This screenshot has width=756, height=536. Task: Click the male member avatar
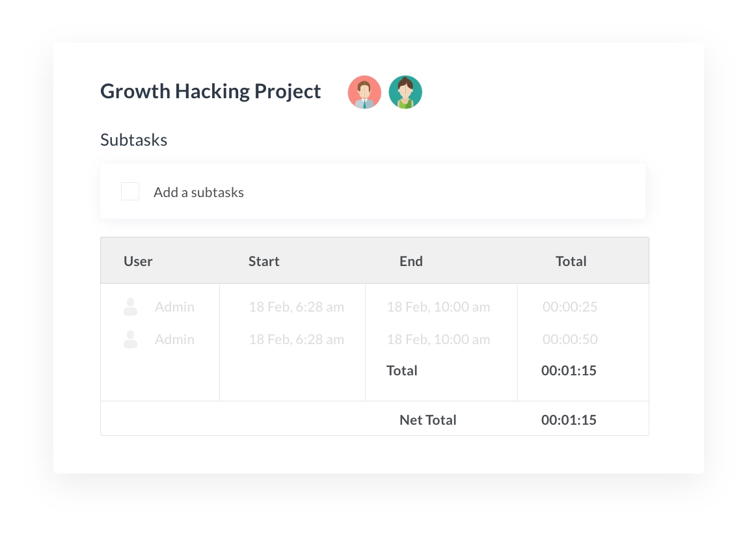[x=364, y=92]
